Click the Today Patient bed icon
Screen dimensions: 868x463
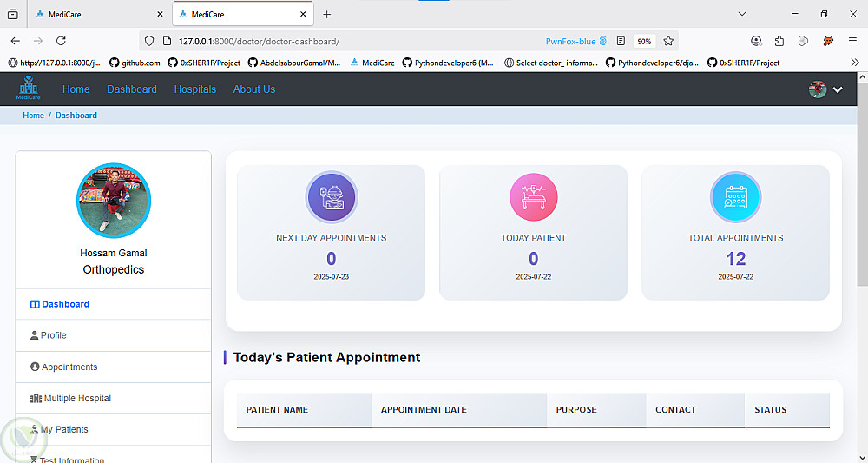(533, 197)
